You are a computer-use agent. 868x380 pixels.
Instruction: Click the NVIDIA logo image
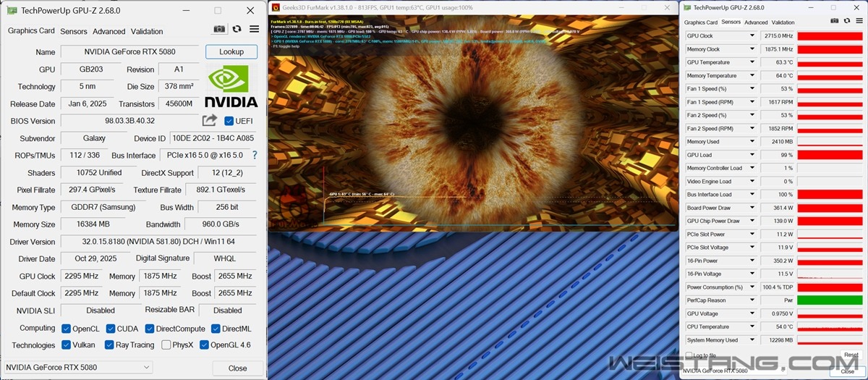(231, 87)
